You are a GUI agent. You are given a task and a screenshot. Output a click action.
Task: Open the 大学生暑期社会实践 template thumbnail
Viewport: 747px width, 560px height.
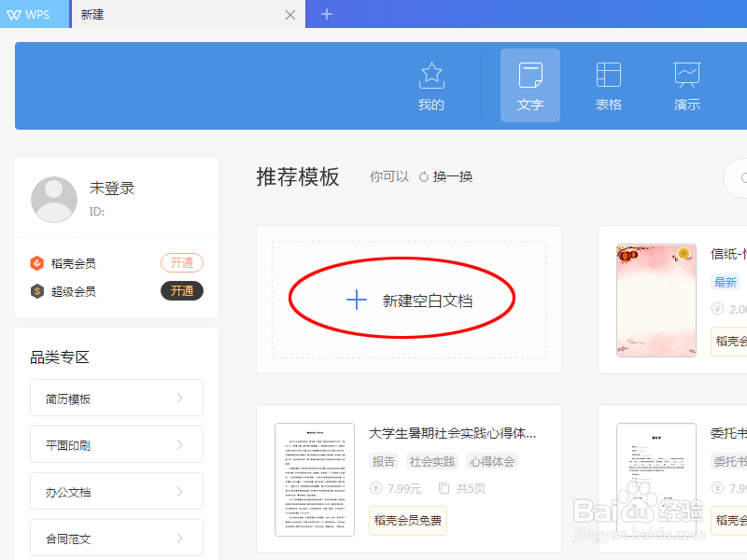[315, 480]
